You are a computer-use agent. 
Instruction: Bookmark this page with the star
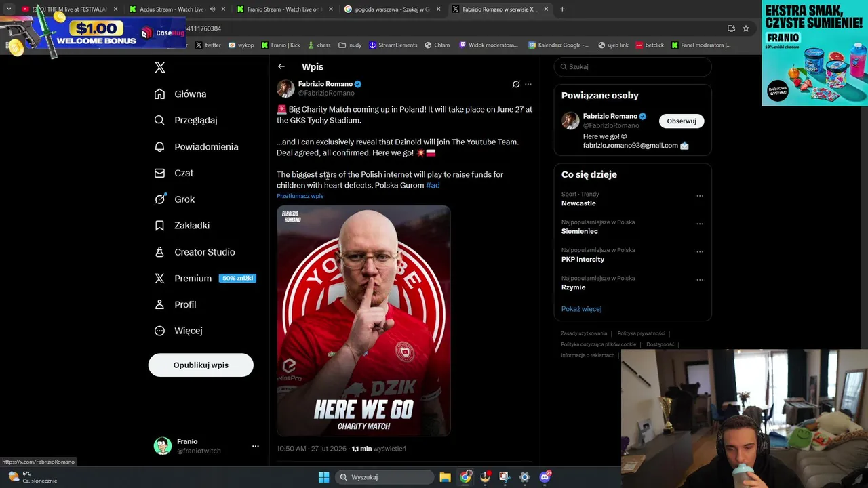tap(746, 28)
